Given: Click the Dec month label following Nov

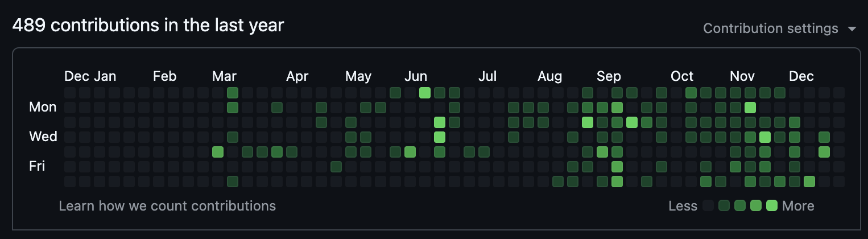Looking at the screenshot, I should [801, 76].
